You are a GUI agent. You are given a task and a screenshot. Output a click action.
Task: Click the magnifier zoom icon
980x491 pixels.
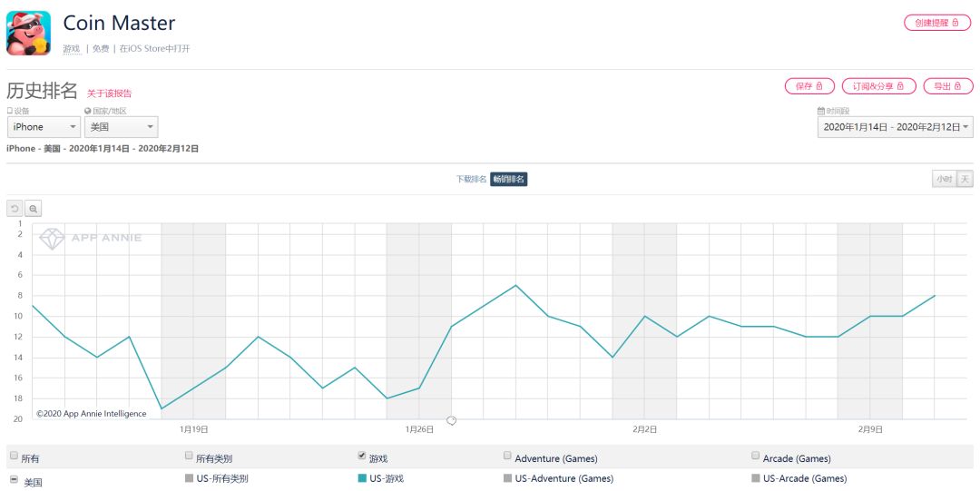pyautogui.click(x=33, y=208)
